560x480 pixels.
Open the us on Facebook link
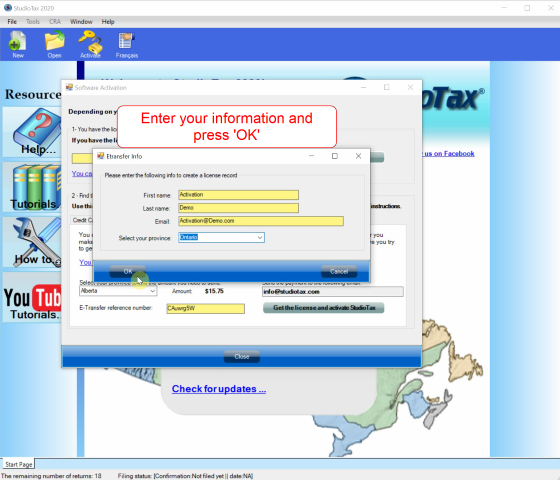click(449, 154)
